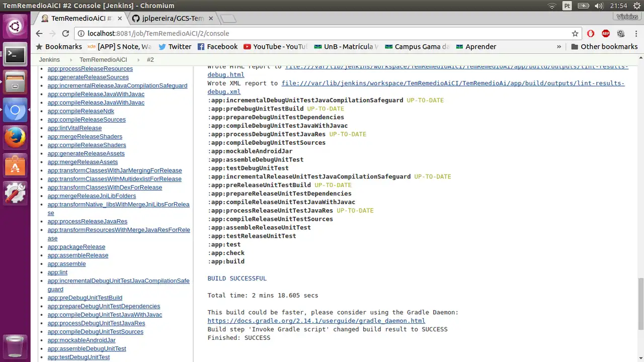Reload the Jenkins console page
This screenshot has width=644, height=362.
coord(65,33)
